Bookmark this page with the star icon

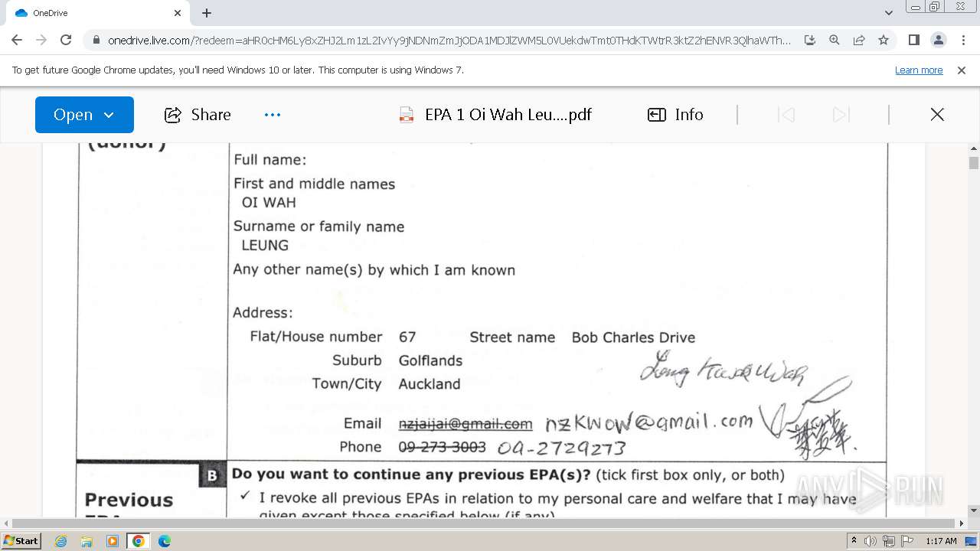click(x=884, y=40)
